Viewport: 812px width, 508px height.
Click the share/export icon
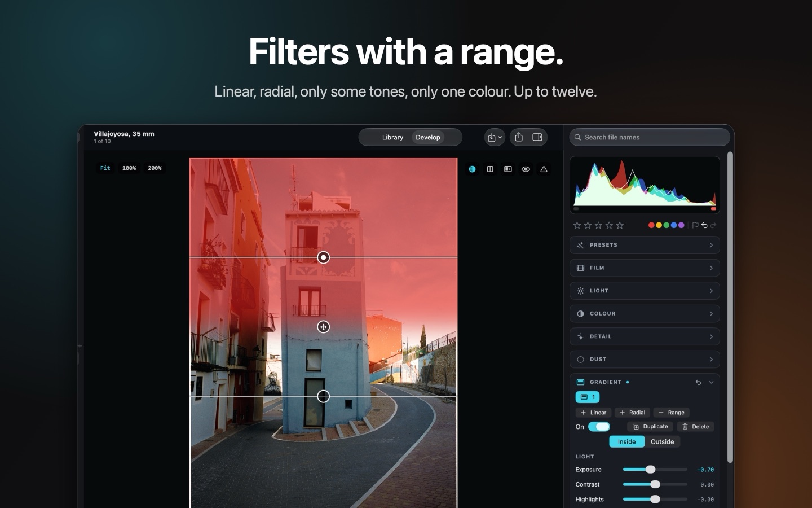click(x=519, y=137)
